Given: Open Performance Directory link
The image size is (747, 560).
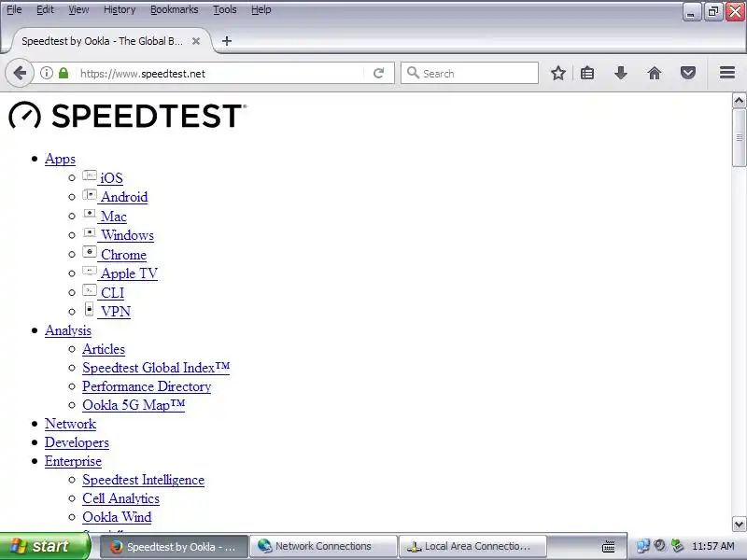Looking at the screenshot, I should [x=147, y=386].
